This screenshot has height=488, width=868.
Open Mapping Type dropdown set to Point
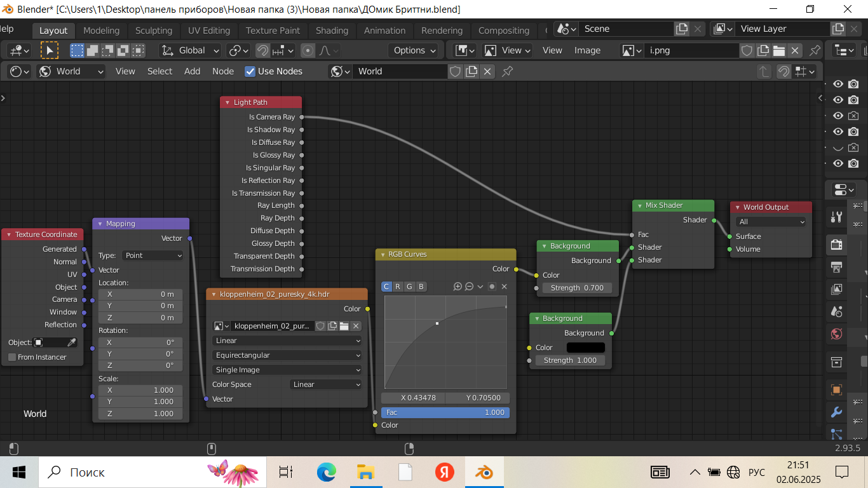pos(153,255)
